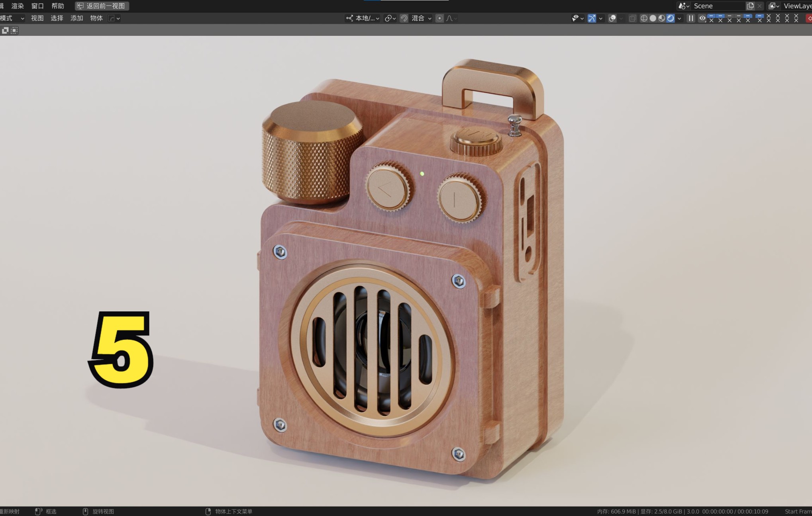Image resolution: width=812 pixels, height=516 pixels.
Task: Enable snapping via the magnet icon
Action: tap(403, 18)
